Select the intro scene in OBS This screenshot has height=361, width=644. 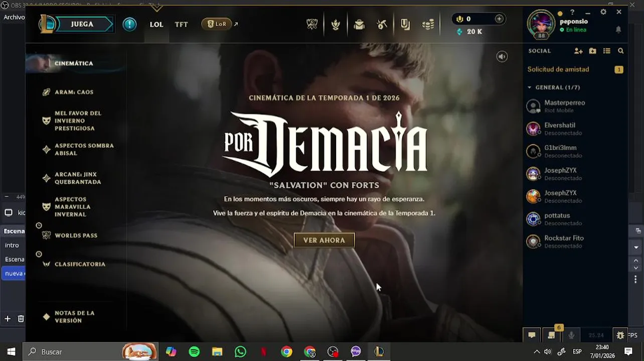coord(12,245)
